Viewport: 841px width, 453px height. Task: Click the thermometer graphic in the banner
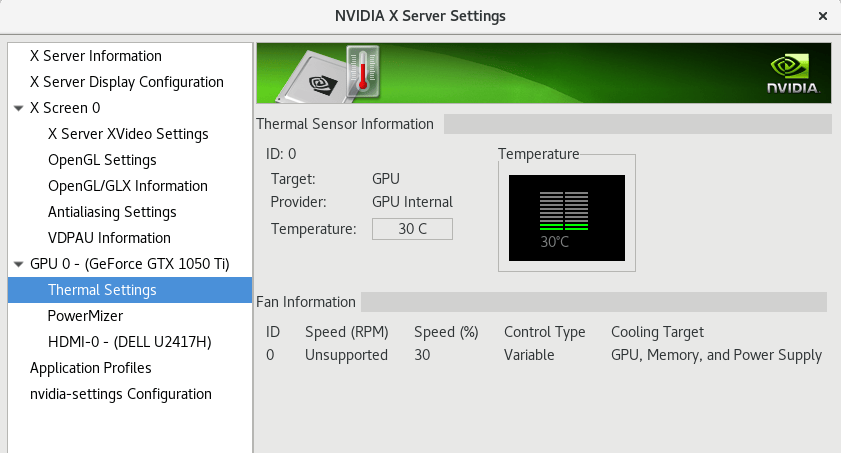coord(362,71)
